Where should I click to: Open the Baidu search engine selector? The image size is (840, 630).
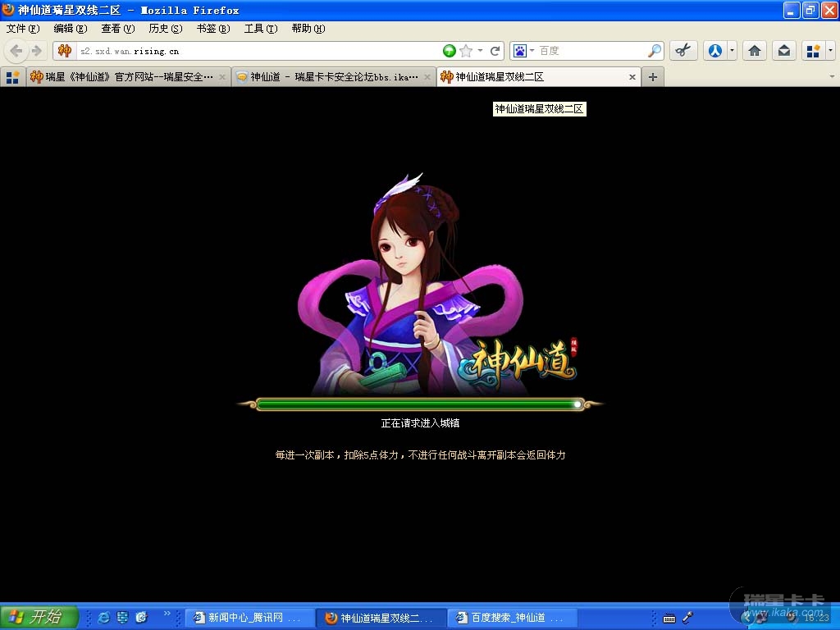[524, 51]
